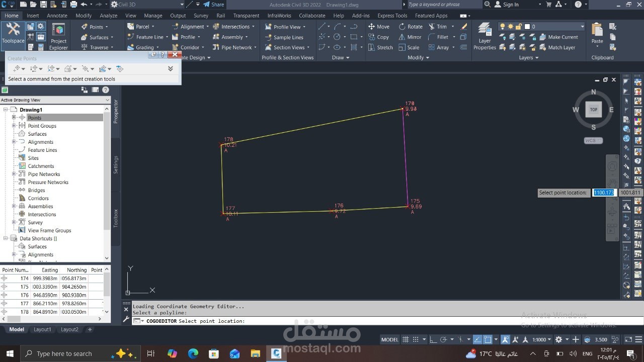
Task: Open the Survey ribbon tab
Action: pyautogui.click(x=201, y=16)
